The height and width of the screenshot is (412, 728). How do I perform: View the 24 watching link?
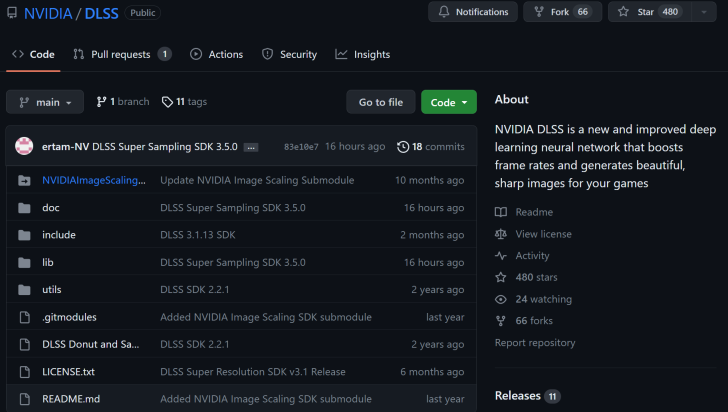coord(533,299)
